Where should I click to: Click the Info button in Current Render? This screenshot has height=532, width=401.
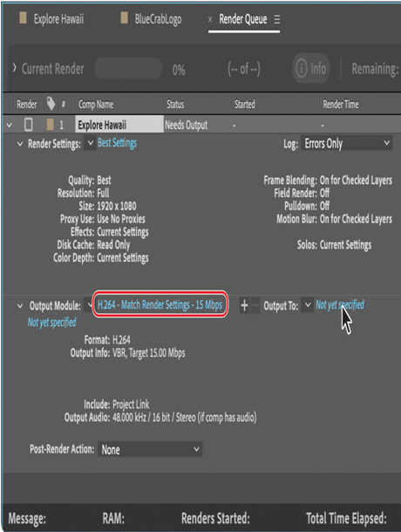click(310, 69)
